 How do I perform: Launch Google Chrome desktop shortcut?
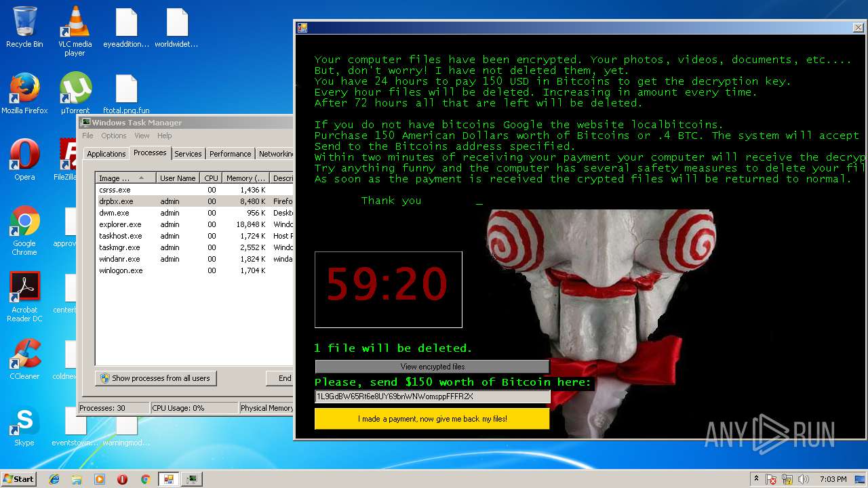click(24, 230)
